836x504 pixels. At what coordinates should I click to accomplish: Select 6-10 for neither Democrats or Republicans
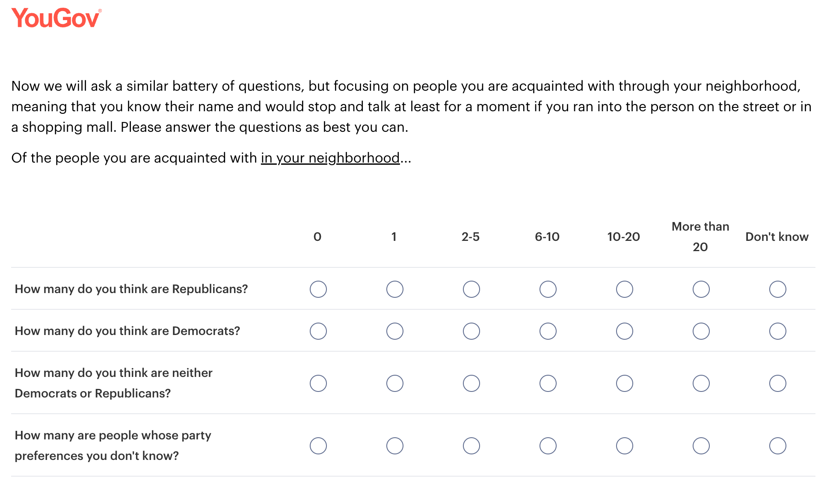pos(548,383)
